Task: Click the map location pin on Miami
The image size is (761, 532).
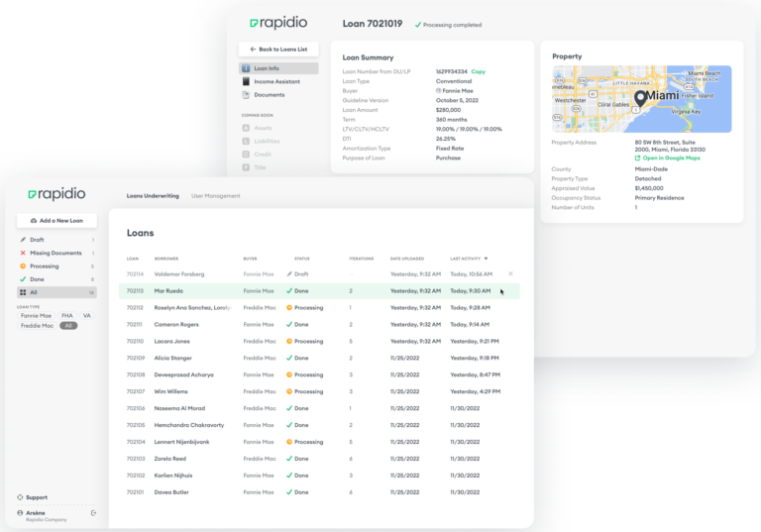Action: pos(640,98)
